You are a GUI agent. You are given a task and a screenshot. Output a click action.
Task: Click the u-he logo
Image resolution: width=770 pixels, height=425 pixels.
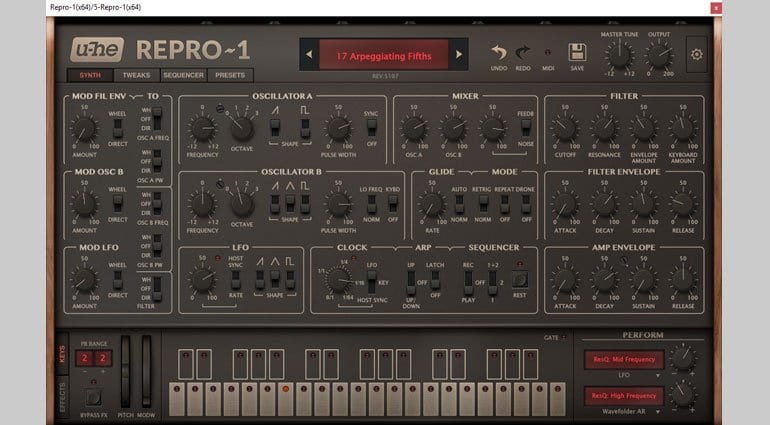(97, 50)
